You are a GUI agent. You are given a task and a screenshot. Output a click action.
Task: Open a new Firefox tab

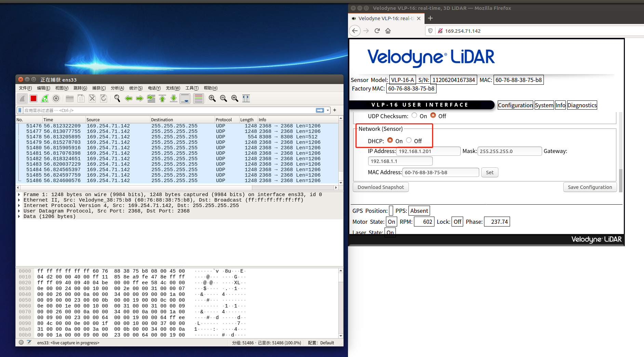430,18
